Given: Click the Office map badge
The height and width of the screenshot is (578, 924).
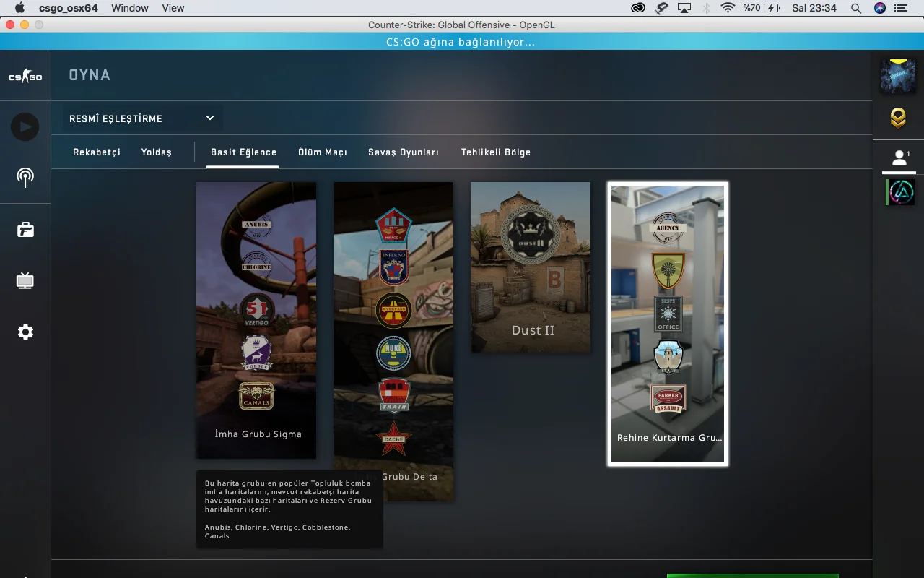Looking at the screenshot, I should (668, 314).
